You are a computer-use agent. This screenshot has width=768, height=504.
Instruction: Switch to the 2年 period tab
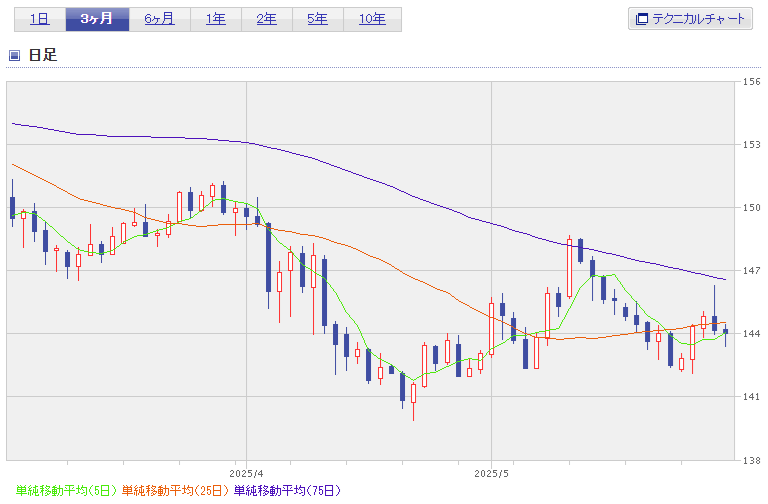coord(267,20)
